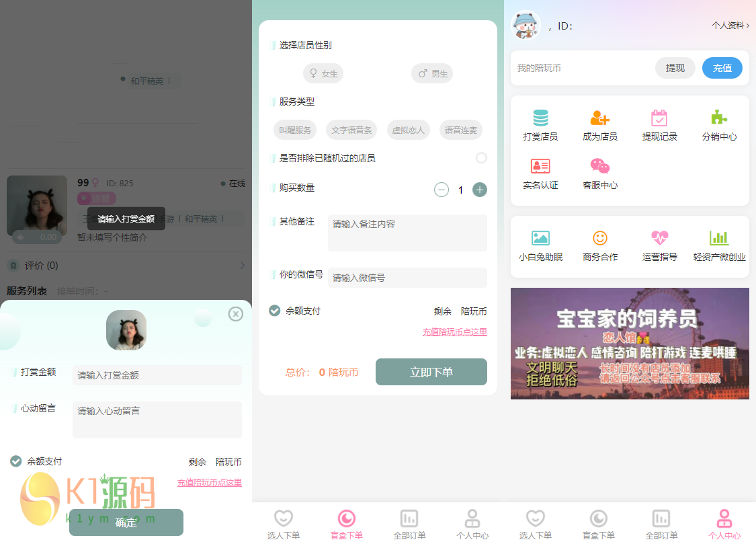The height and width of the screenshot is (546, 756).
Task: Click the avatar in the tip popup
Action: (126, 330)
